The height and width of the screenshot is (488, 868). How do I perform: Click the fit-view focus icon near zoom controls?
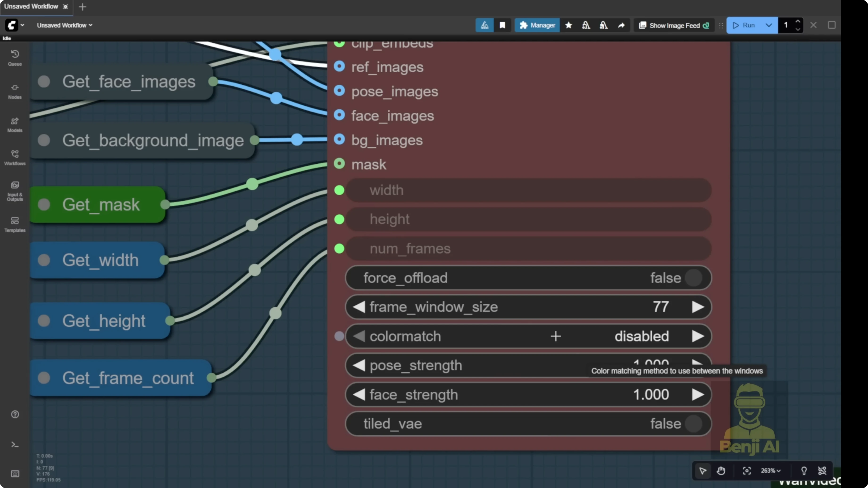click(747, 471)
